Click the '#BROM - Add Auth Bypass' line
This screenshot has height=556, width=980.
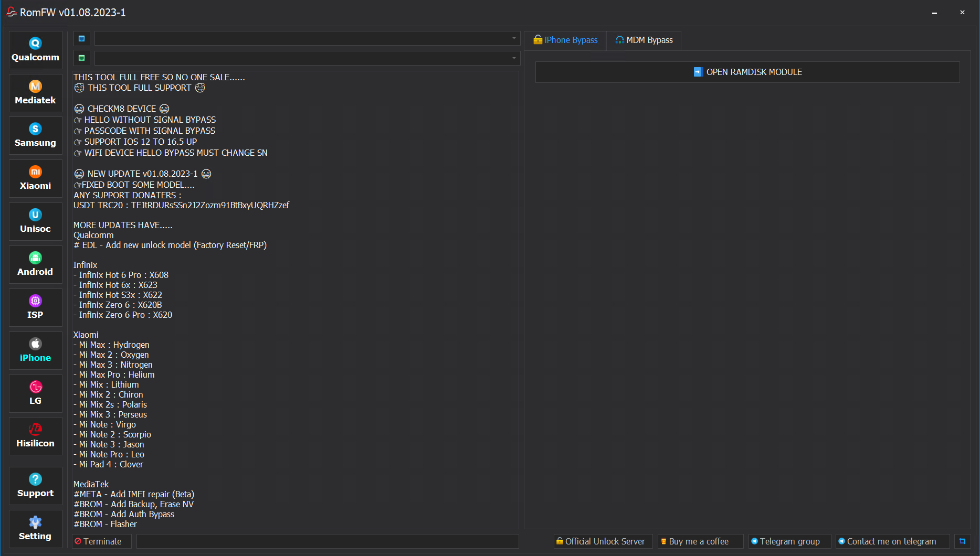[124, 514]
